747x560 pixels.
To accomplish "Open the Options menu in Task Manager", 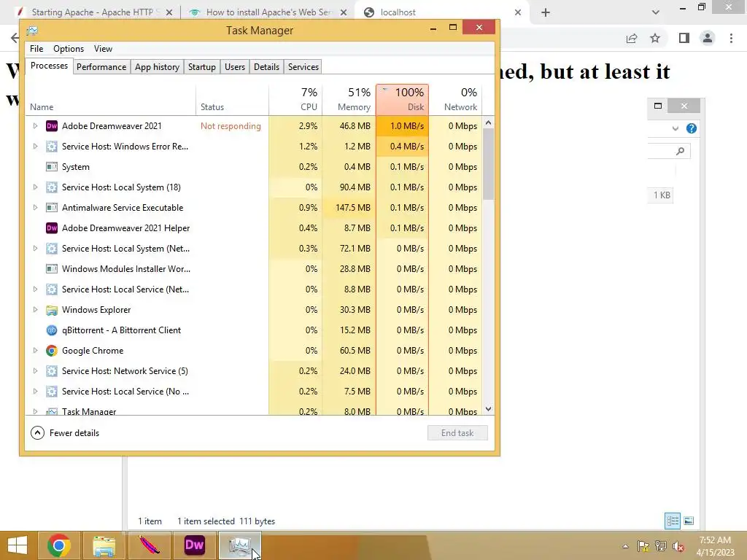I will click(x=68, y=49).
